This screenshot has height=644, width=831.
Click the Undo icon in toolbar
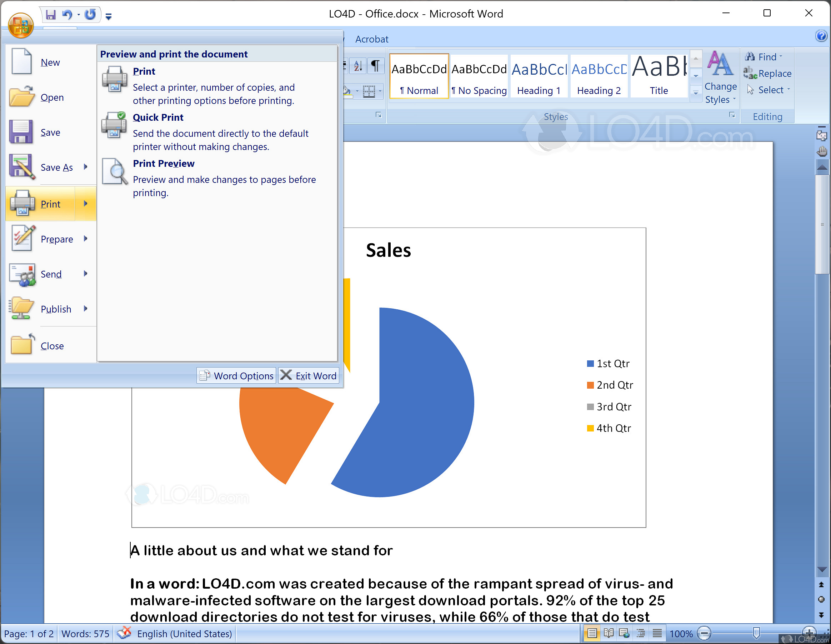[67, 14]
